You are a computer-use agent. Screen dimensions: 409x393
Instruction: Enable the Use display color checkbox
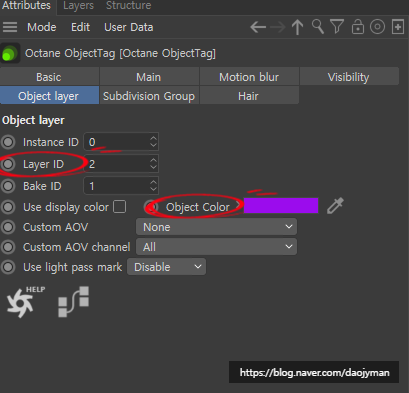pyautogui.click(x=120, y=207)
